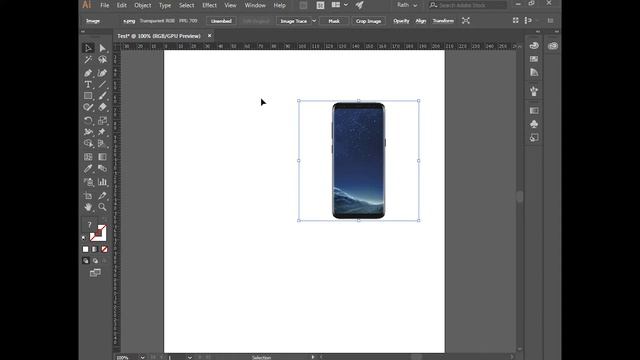Click the Mask button

point(334,21)
